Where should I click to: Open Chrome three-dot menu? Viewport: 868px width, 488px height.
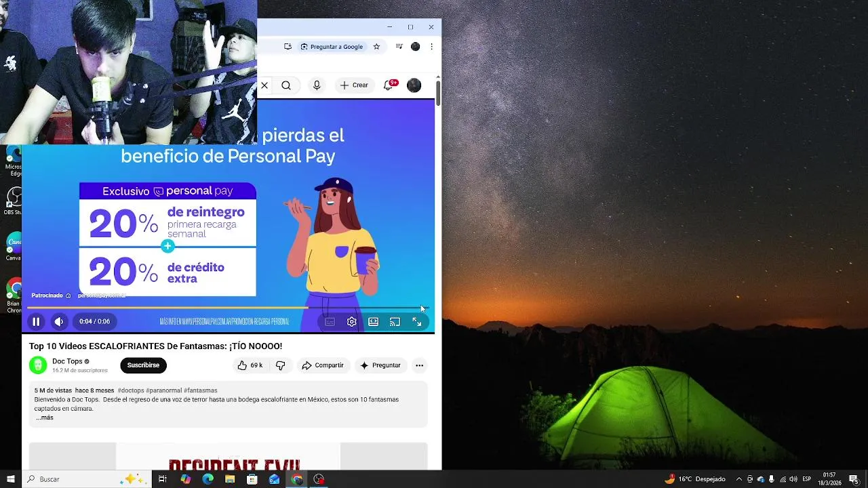(431, 47)
